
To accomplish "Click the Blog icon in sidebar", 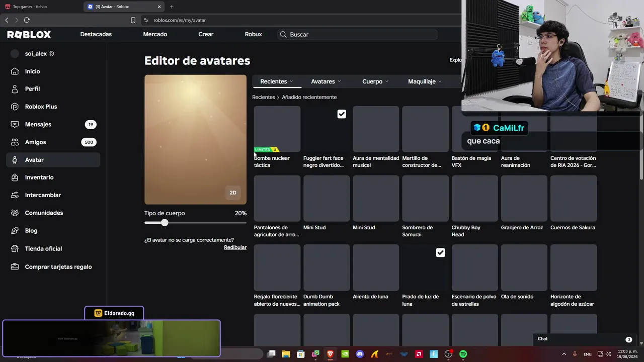I will (15, 231).
